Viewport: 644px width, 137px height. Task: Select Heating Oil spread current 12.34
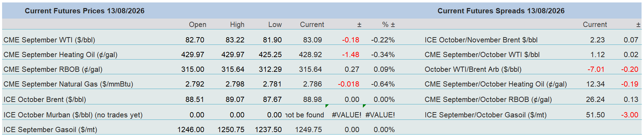[595, 84]
